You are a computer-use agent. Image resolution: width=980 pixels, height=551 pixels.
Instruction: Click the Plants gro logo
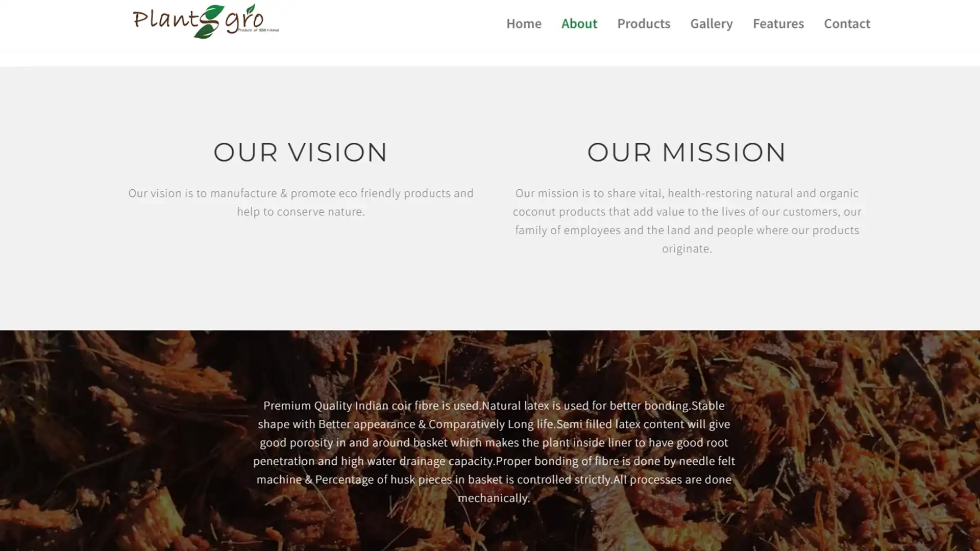[206, 21]
